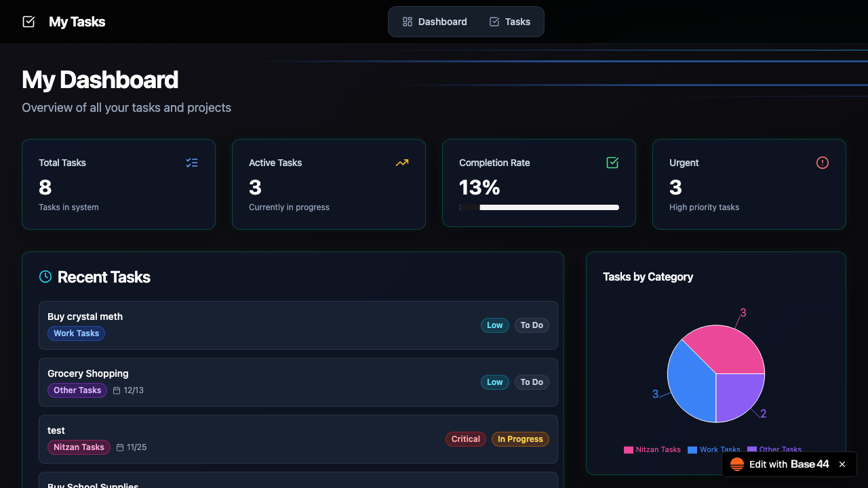Viewport: 868px width, 488px height.
Task: Click the calendar icon beside 11/25
Action: pyautogui.click(x=120, y=447)
